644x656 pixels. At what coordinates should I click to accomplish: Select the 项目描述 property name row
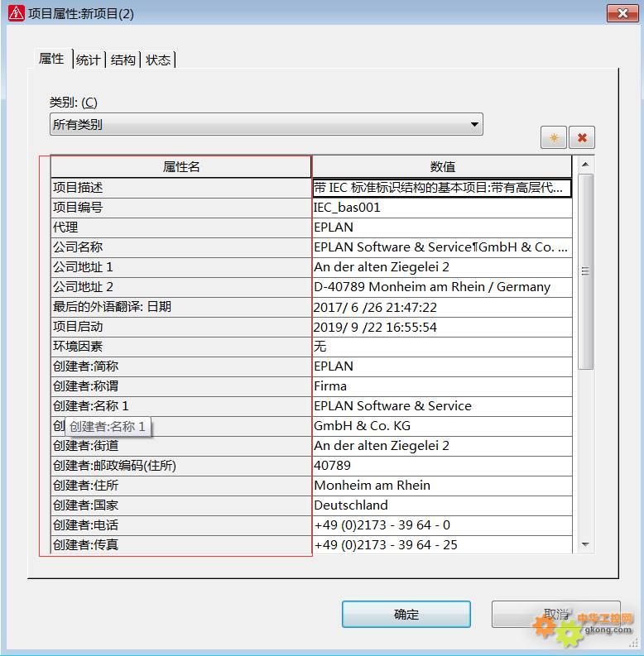181,188
